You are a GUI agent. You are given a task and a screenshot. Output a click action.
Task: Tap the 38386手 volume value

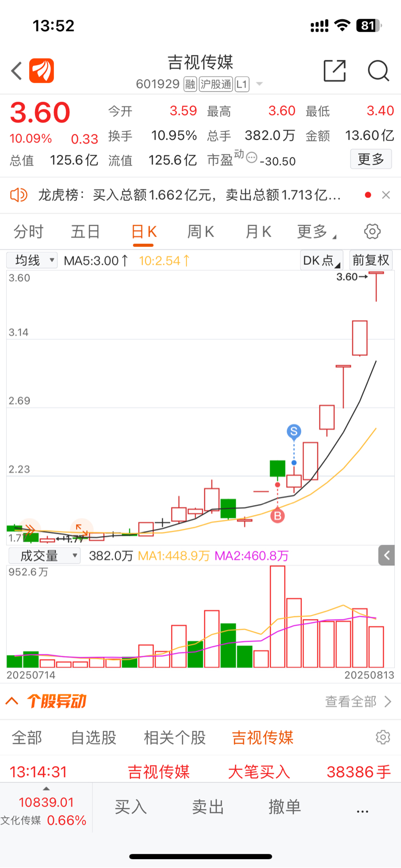(x=359, y=772)
